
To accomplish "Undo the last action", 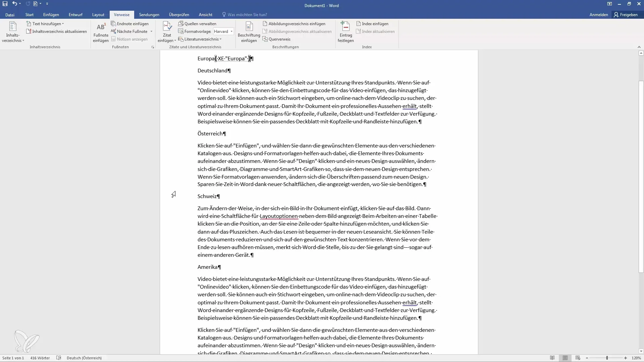I will [x=14, y=4].
